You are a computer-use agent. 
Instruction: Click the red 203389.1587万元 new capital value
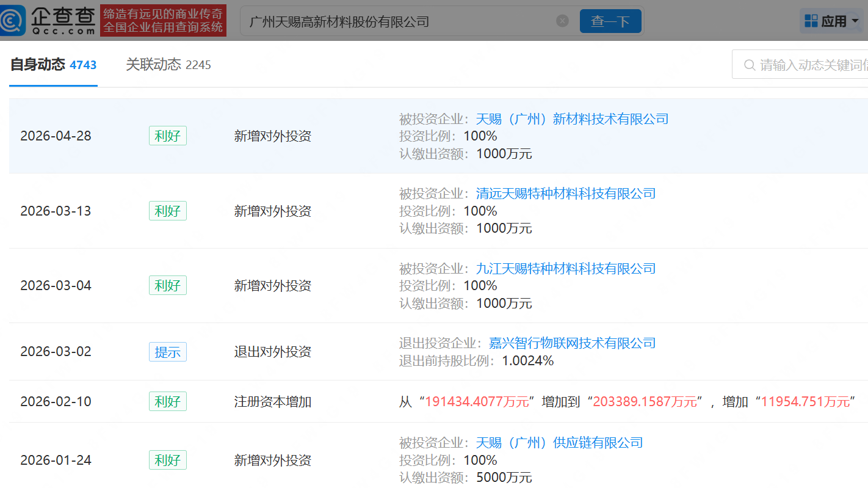tap(645, 401)
